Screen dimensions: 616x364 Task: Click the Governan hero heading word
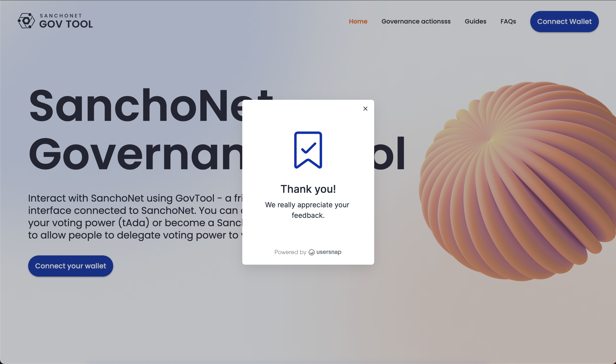[x=135, y=154]
